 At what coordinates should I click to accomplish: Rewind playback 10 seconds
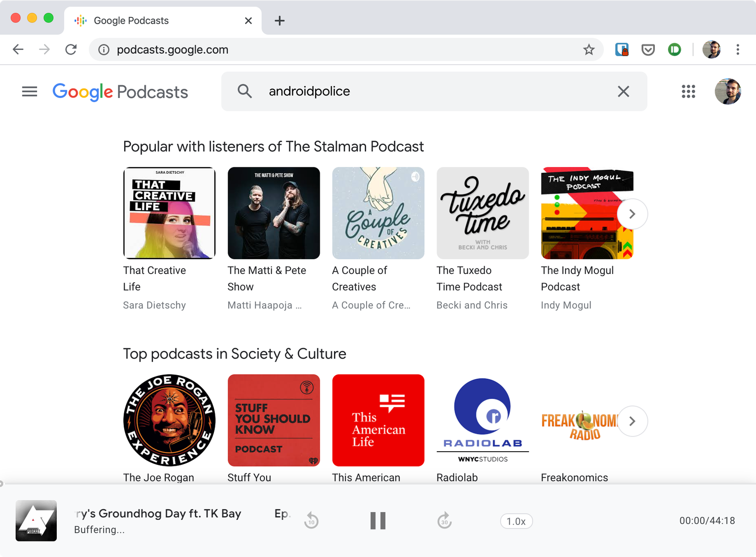tap(312, 520)
